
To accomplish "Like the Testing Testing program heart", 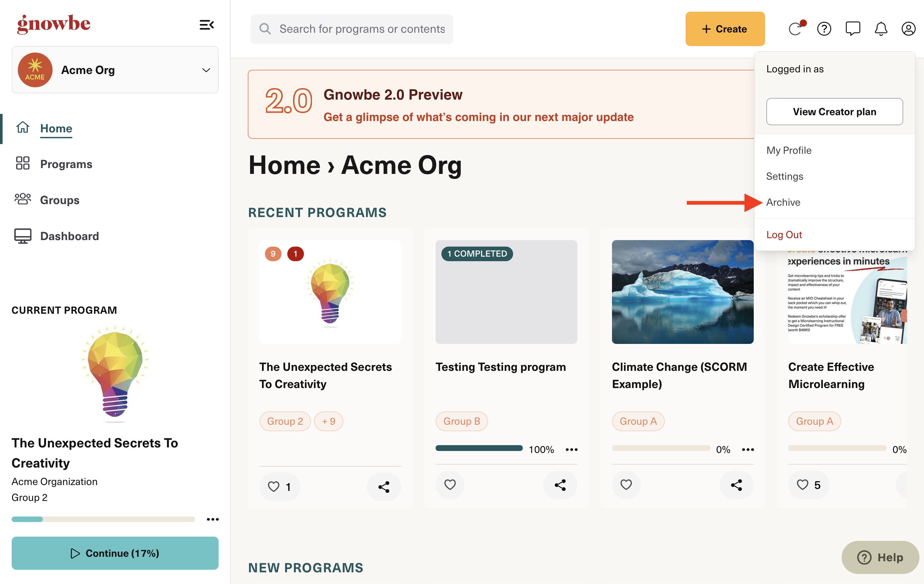I will [x=450, y=484].
